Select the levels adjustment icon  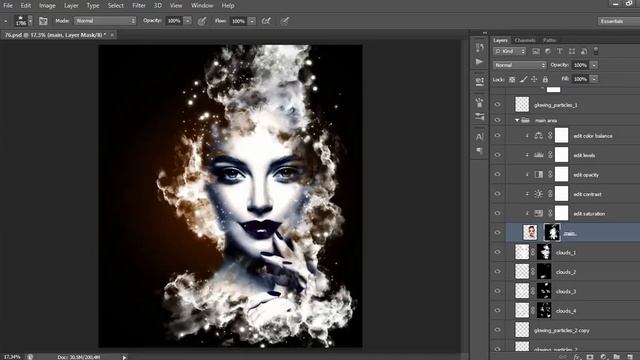tap(538, 155)
